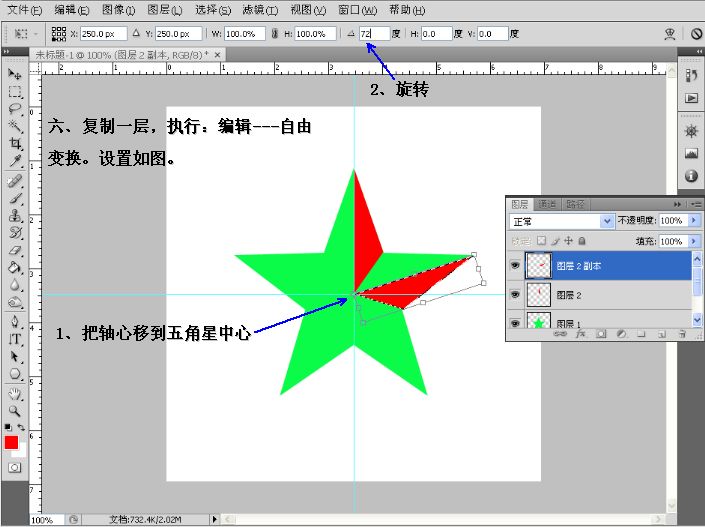Toggle Quick Mask mode

tap(14, 468)
